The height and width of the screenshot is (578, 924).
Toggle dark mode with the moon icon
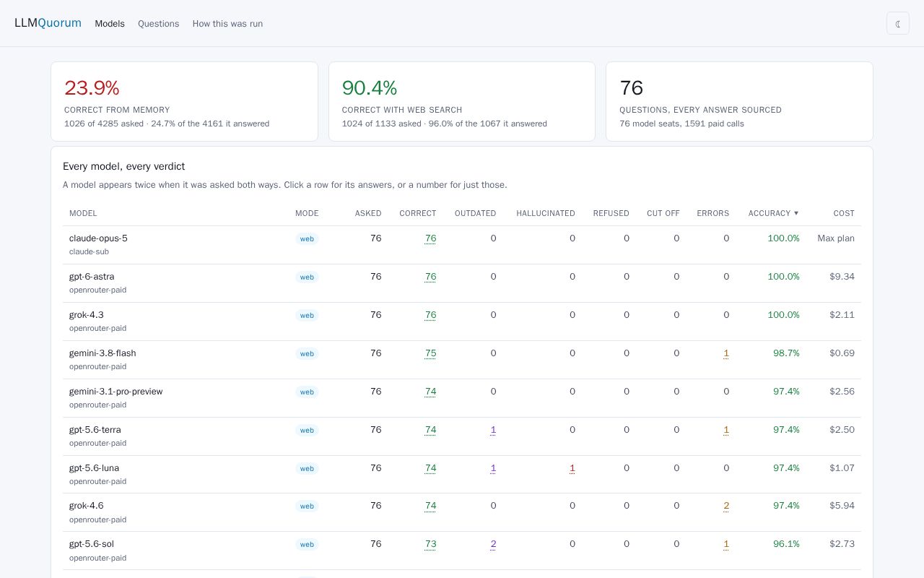(x=898, y=23)
